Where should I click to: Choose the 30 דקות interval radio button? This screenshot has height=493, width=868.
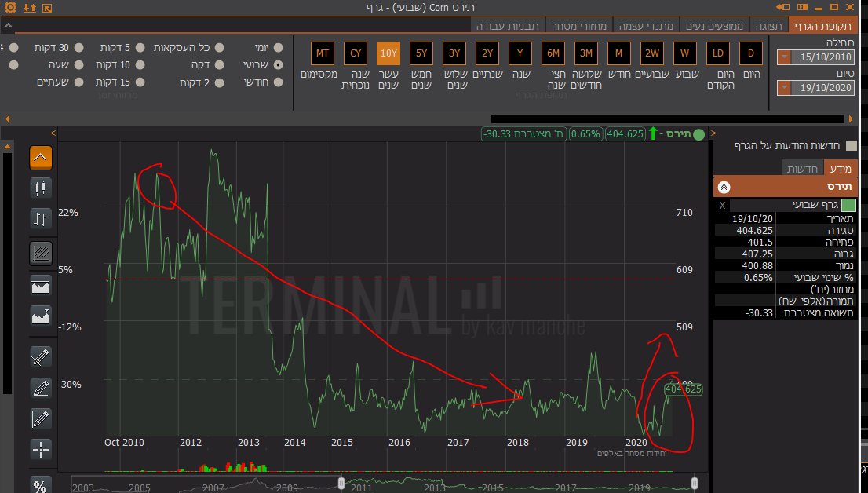(78, 48)
